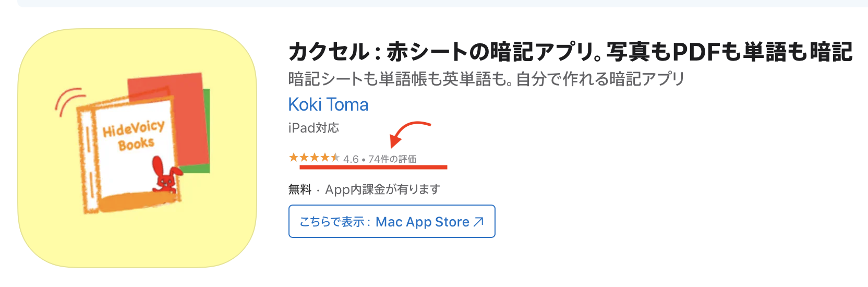Viewport: 868px width, 287px height.
Task: Click the 無料 price label
Action: pos(299,189)
